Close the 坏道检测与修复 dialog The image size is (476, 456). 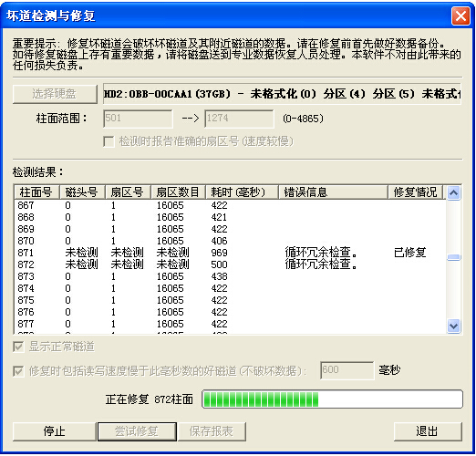(x=460, y=16)
